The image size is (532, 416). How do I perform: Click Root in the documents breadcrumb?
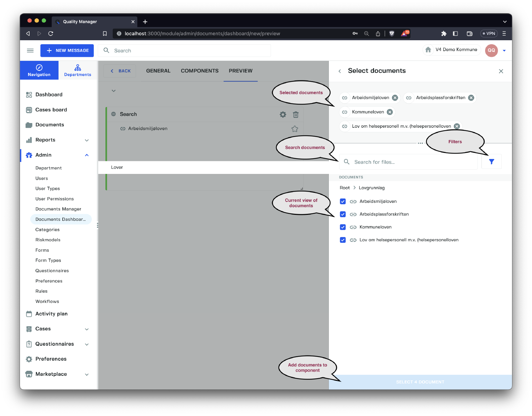(344, 188)
